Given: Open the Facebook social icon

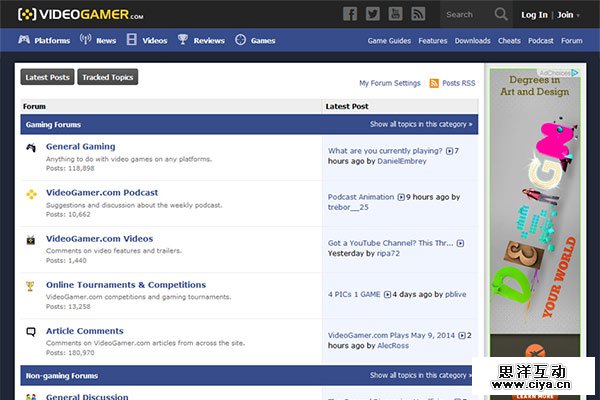Looking at the screenshot, I should pos(350,14).
